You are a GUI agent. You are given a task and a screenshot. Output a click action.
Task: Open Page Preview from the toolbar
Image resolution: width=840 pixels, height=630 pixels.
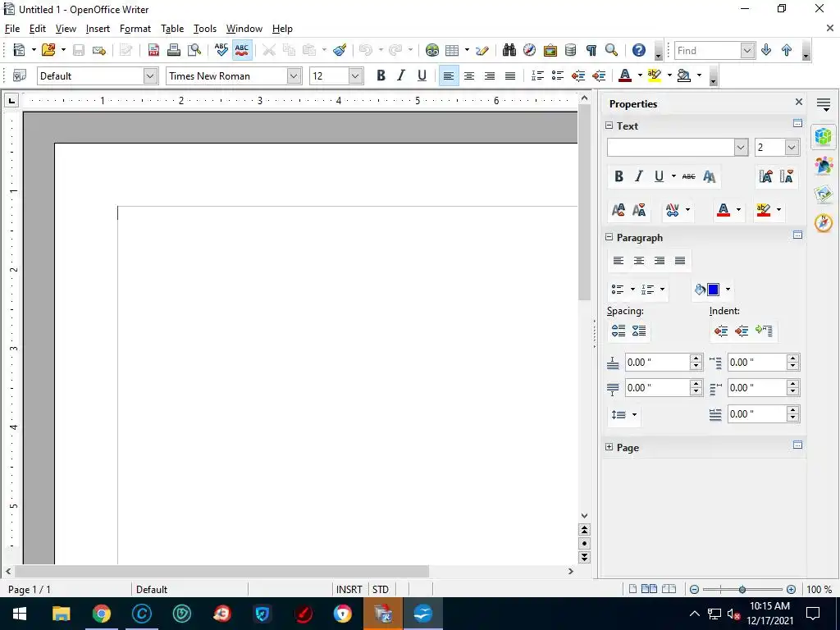tap(194, 50)
